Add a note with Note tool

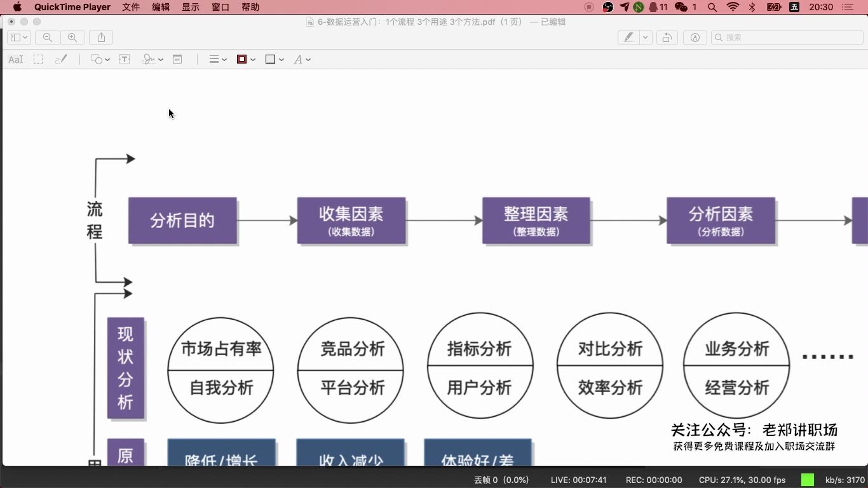tap(177, 59)
